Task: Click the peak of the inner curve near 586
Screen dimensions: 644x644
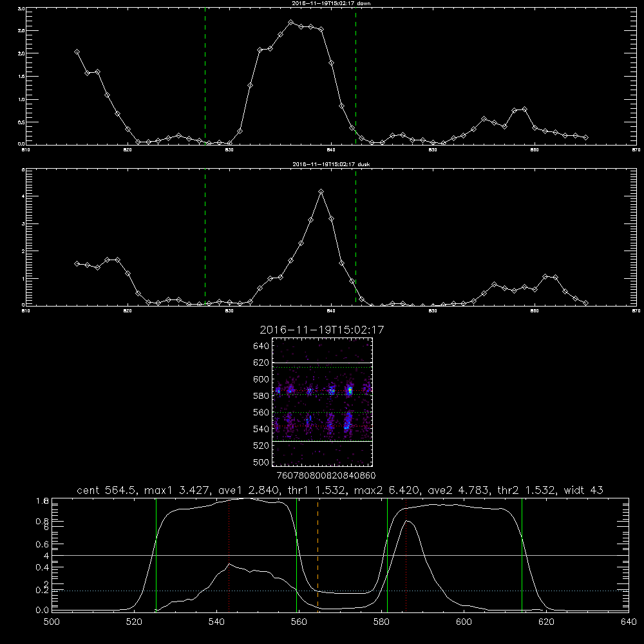Action: click(406, 521)
